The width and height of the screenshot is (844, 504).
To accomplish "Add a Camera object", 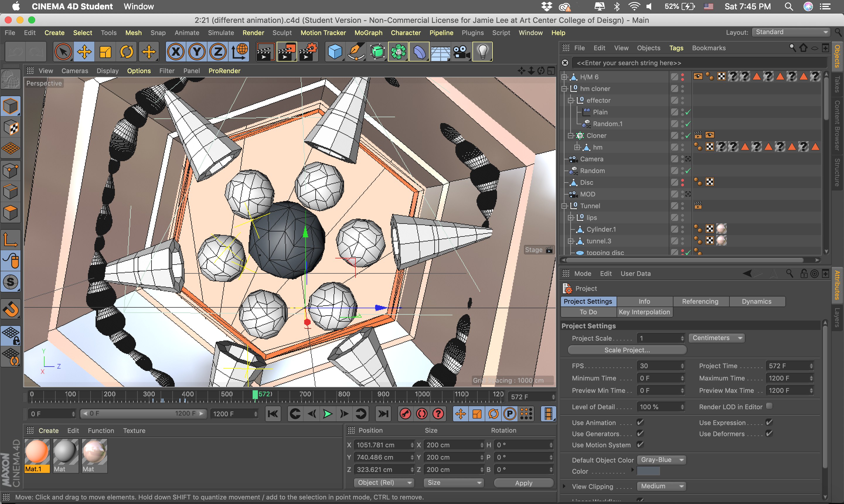I will [x=462, y=52].
